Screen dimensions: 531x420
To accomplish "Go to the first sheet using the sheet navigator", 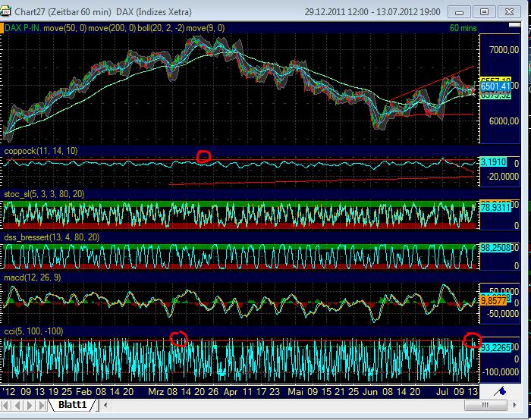I will [6, 405].
